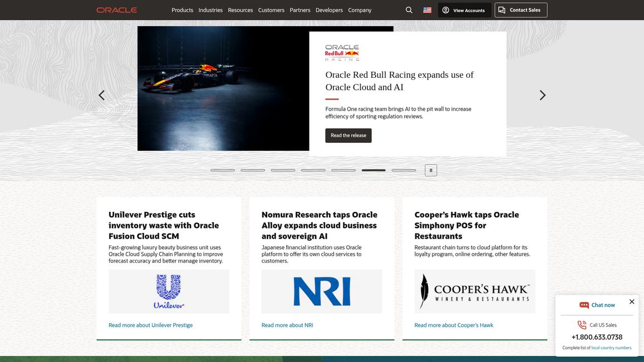
Task: Click the local country numbers link
Action: [x=611, y=348]
